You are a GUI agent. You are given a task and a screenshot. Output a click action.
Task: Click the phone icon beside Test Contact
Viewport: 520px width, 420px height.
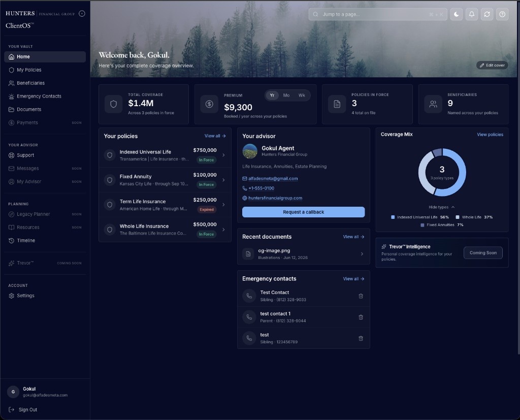pos(249,296)
